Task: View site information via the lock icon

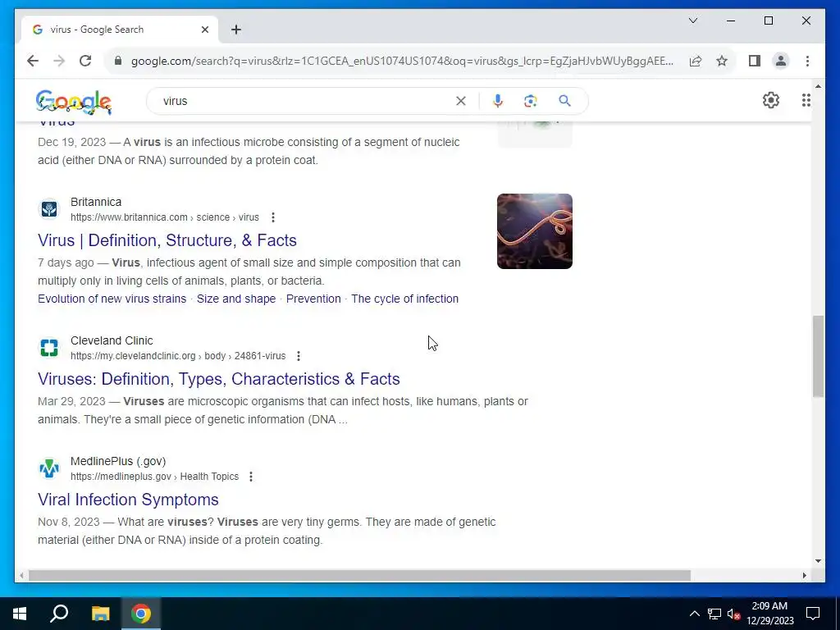Action: tap(118, 61)
